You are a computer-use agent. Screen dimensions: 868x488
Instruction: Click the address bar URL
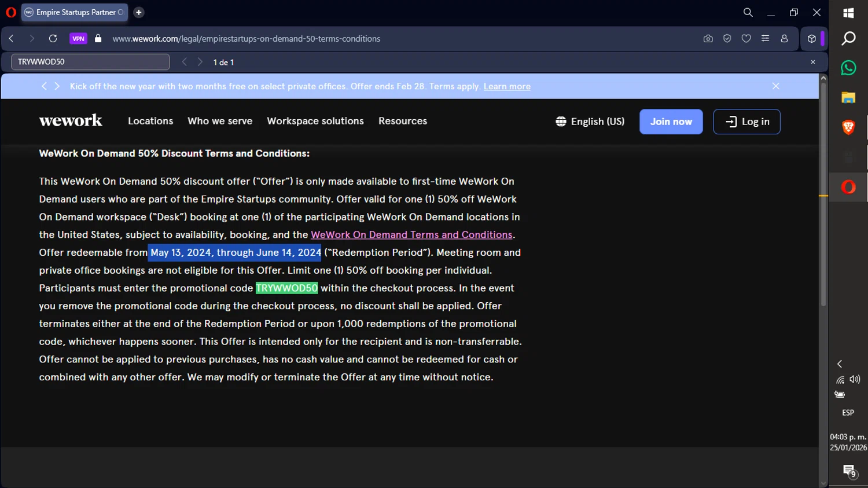click(247, 39)
